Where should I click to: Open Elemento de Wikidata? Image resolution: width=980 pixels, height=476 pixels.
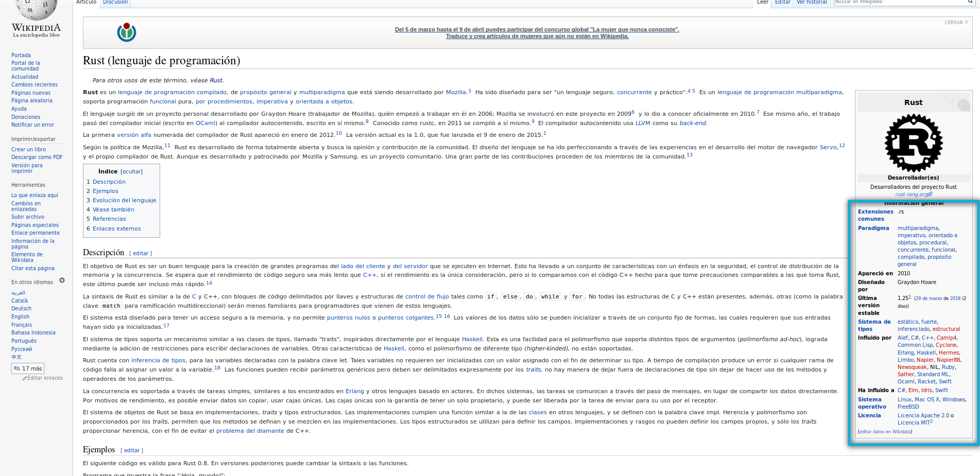(x=27, y=257)
